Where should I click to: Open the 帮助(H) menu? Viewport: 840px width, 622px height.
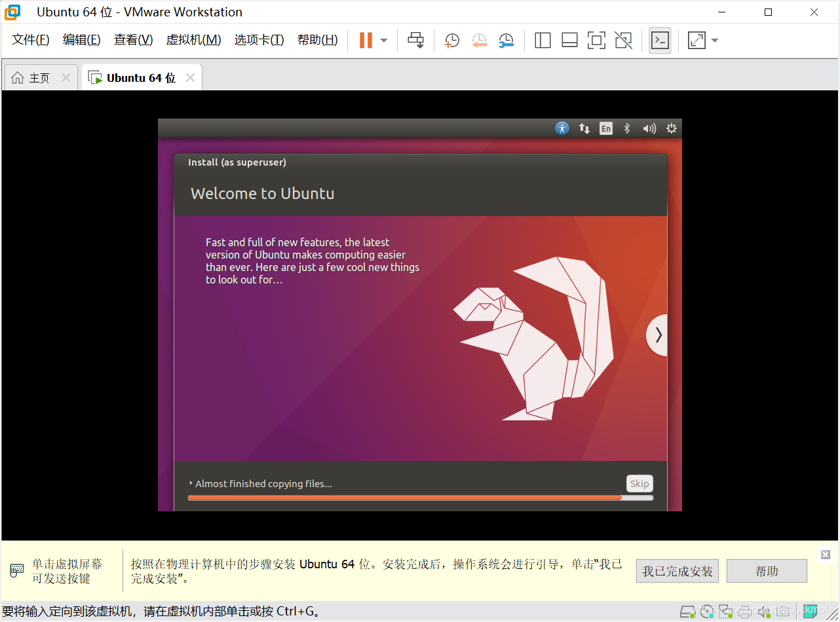tap(318, 40)
